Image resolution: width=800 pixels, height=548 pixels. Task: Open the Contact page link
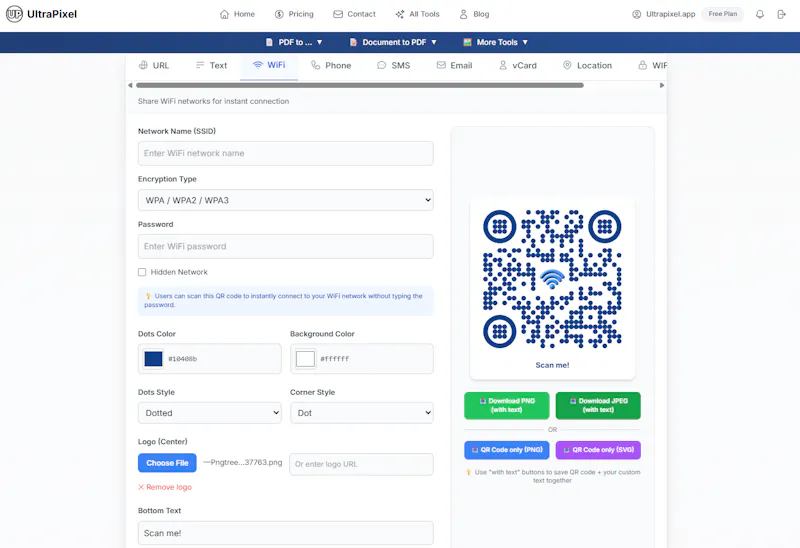pos(355,14)
